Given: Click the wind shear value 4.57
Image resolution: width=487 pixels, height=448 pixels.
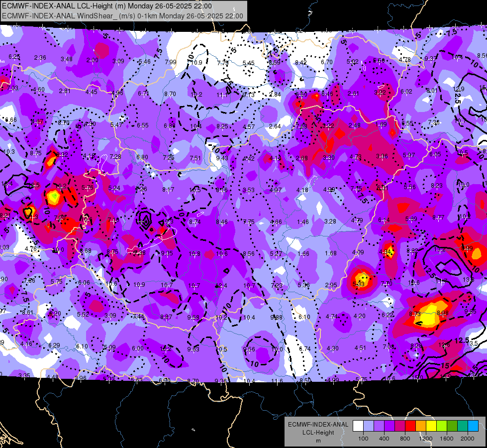Looking at the screenshot, I should pos(249,126).
